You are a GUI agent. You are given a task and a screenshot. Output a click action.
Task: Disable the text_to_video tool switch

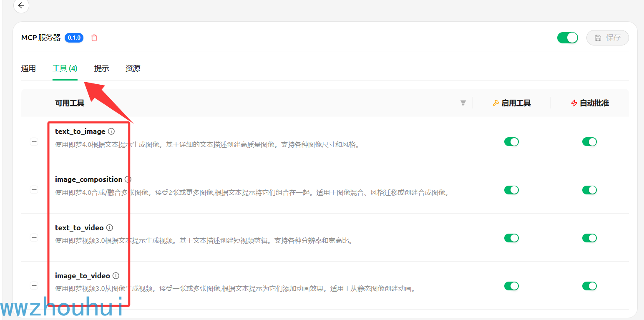point(511,238)
